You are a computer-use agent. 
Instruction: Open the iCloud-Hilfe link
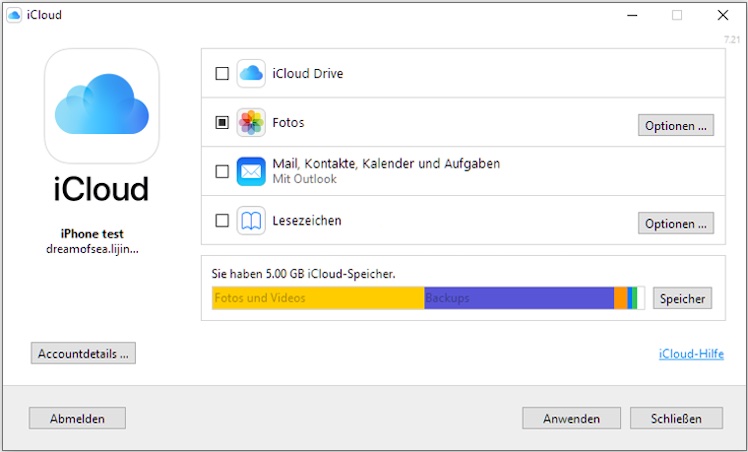[689, 354]
